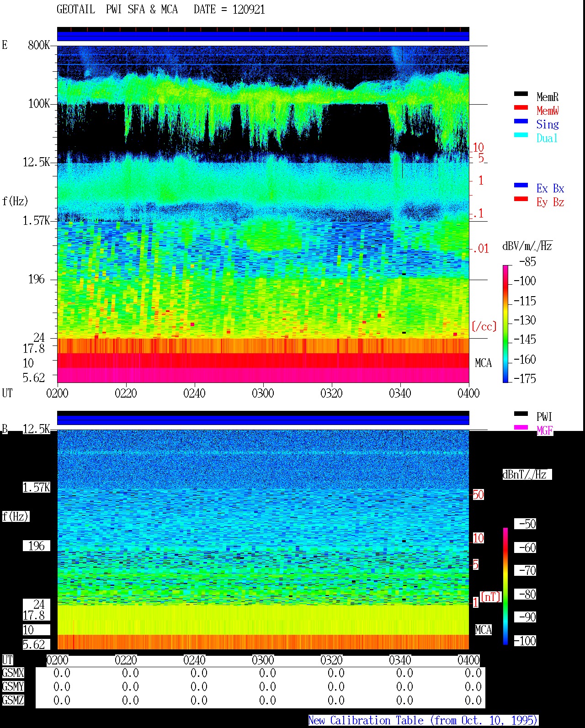
Task: Click the 'MemW' legend label
Action: pyautogui.click(x=548, y=111)
